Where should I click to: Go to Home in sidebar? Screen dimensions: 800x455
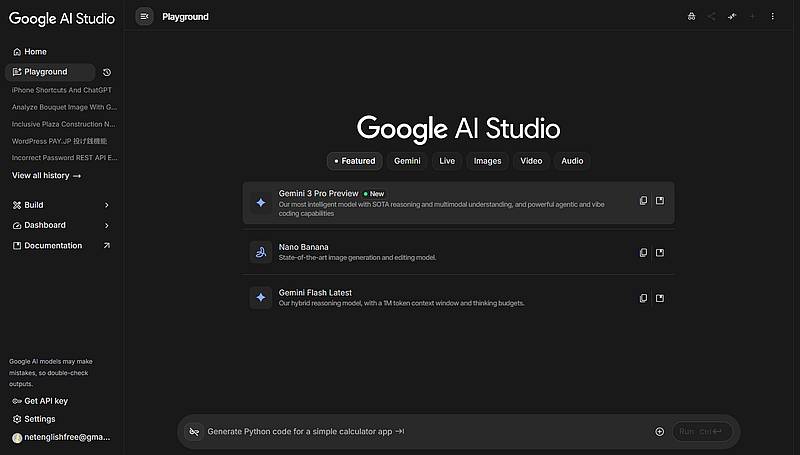(30, 52)
